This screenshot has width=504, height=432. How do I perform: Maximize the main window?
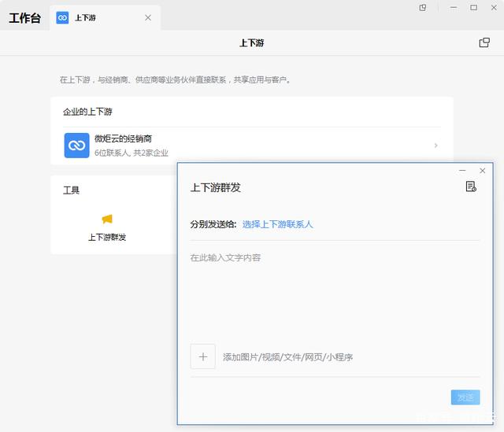473,8
